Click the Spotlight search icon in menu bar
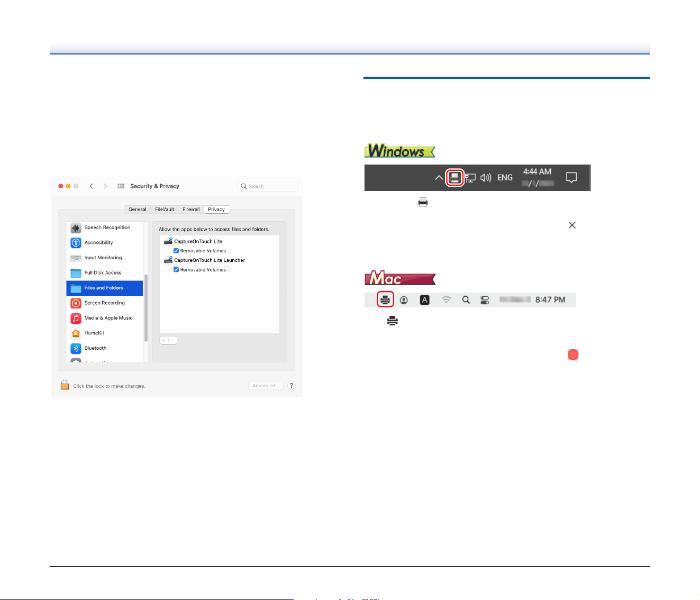The image size is (700, 600). [x=466, y=300]
